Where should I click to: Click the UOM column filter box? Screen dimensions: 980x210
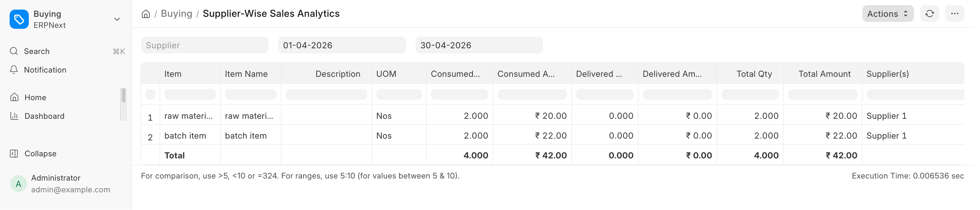pos(399,94)
